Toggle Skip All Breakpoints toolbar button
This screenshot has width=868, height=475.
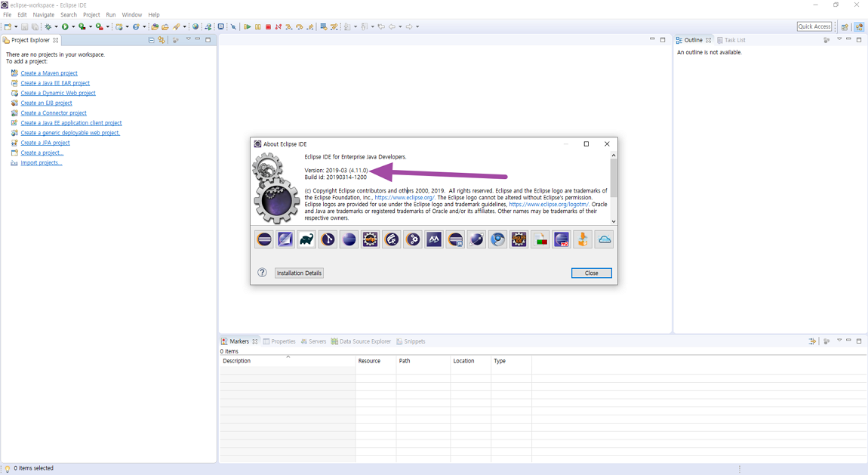tap(233, 26)
